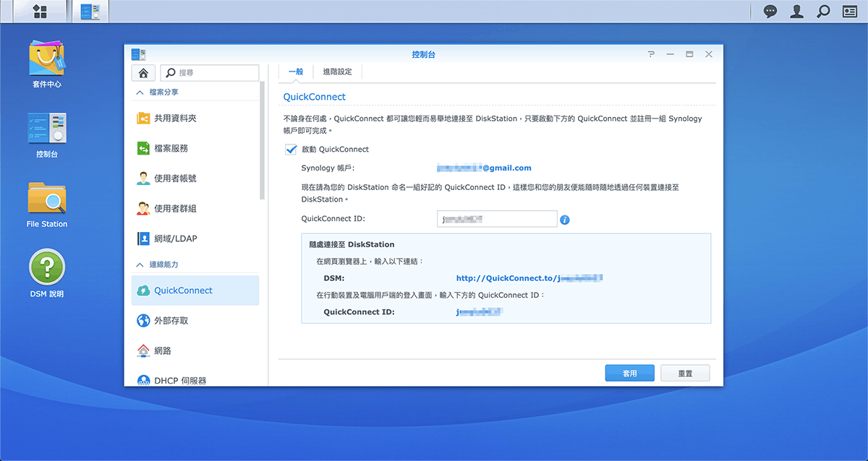Viewport: 868px width, 461px height.
Task: Collapse the 連線能力 section
Action: click(140, 265)
